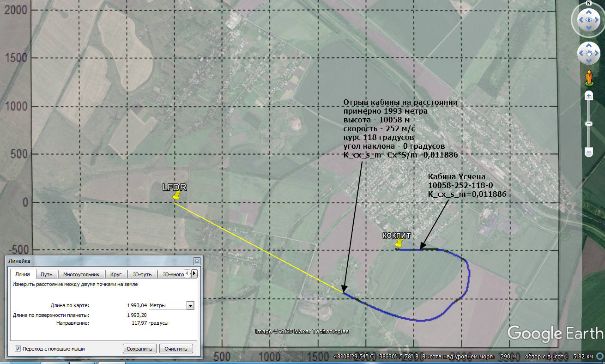605x364 pixels.
Task: Select the Street View pegman icon
Action: 589,78
